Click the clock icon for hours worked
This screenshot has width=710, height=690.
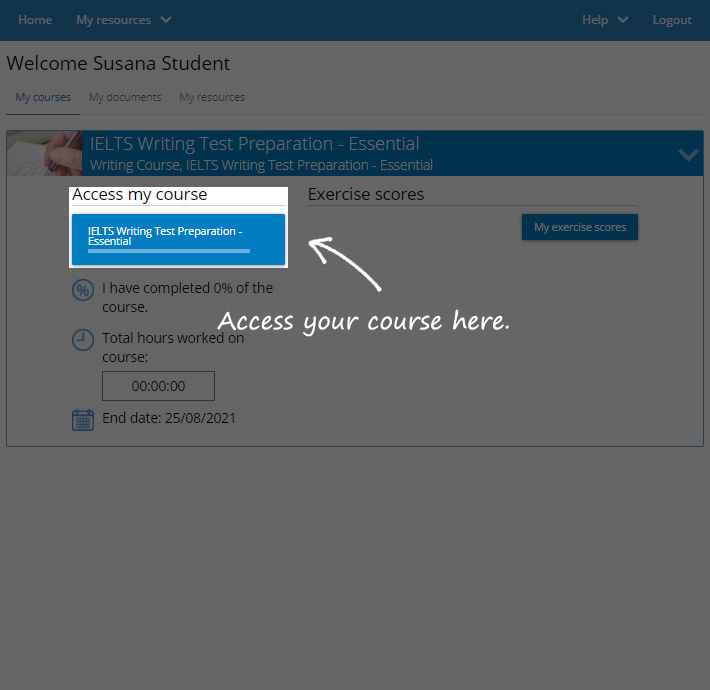click(x=83, y=340)
